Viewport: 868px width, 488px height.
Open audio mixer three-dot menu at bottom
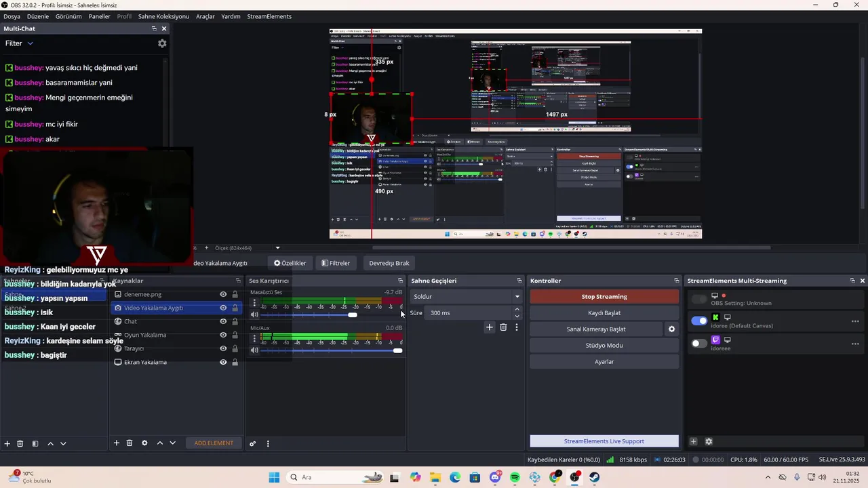pyautogui.click(x=268, y=443)
